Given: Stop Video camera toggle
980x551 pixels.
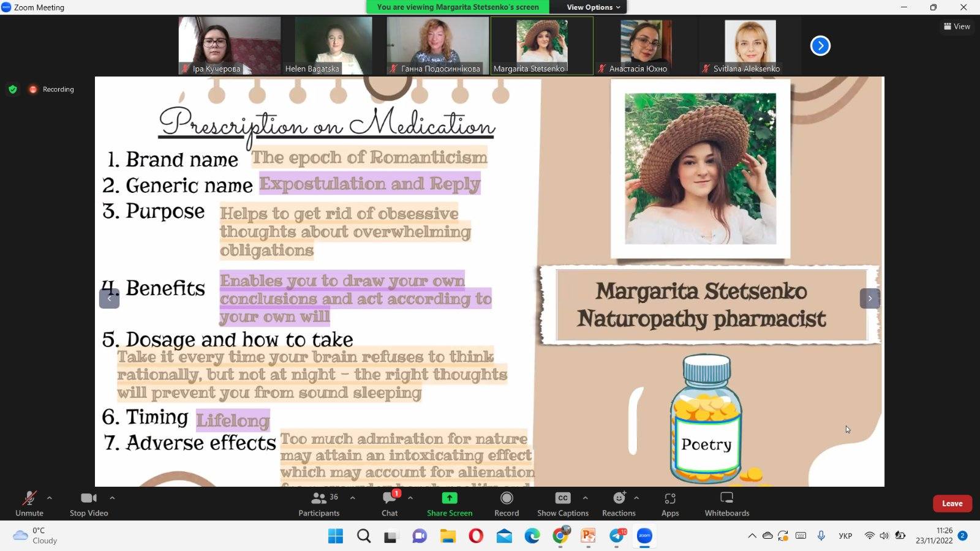Looking at the screenshot, I should pyautogui.click(x=89, y=504).
